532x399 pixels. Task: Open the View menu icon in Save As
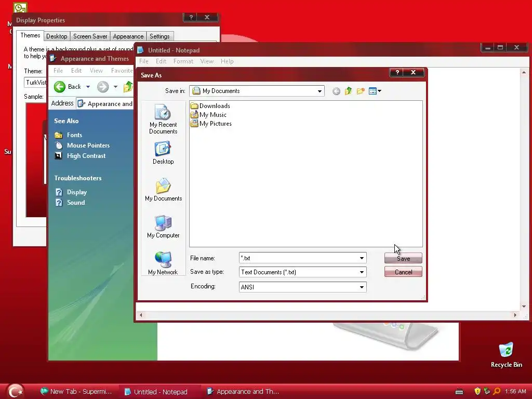tap(373, 91)
